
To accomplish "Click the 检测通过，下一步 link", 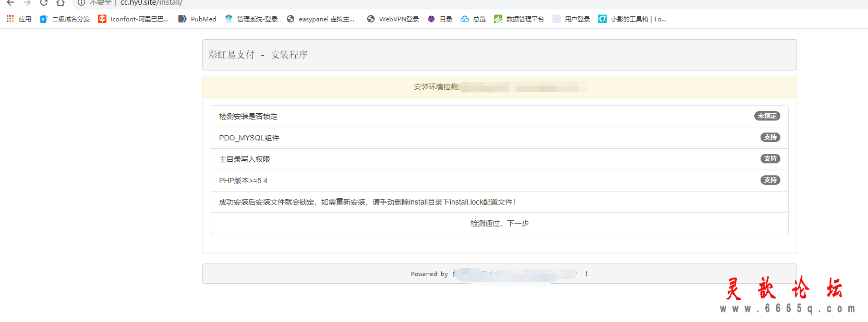I will [500, 223].
